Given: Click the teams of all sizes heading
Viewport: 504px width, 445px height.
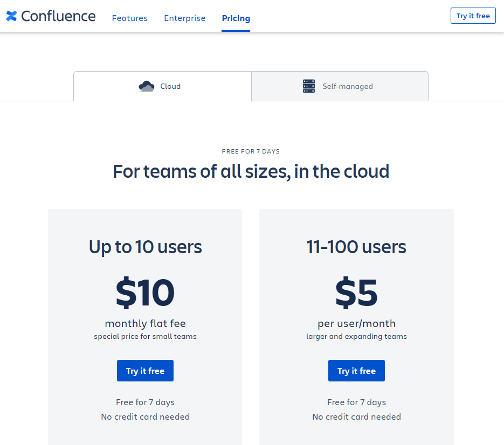Looking at the screenshot, I should click(x=251, y=171).
